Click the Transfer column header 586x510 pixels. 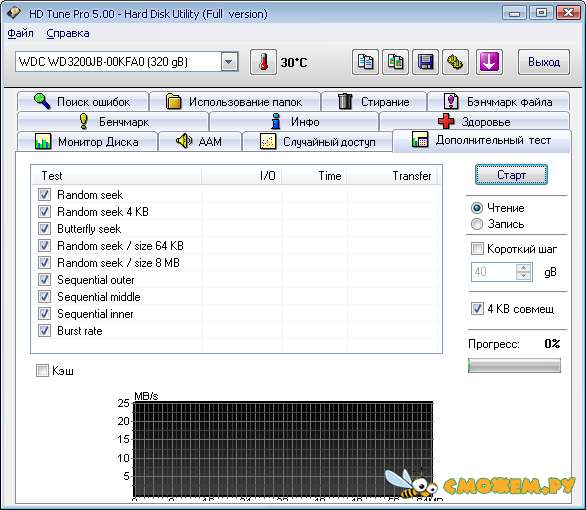coord(392,175)
